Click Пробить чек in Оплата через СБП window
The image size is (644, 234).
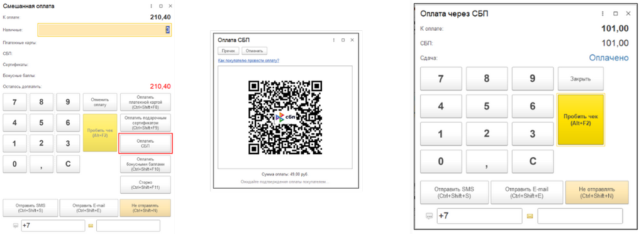coord(580,120)
